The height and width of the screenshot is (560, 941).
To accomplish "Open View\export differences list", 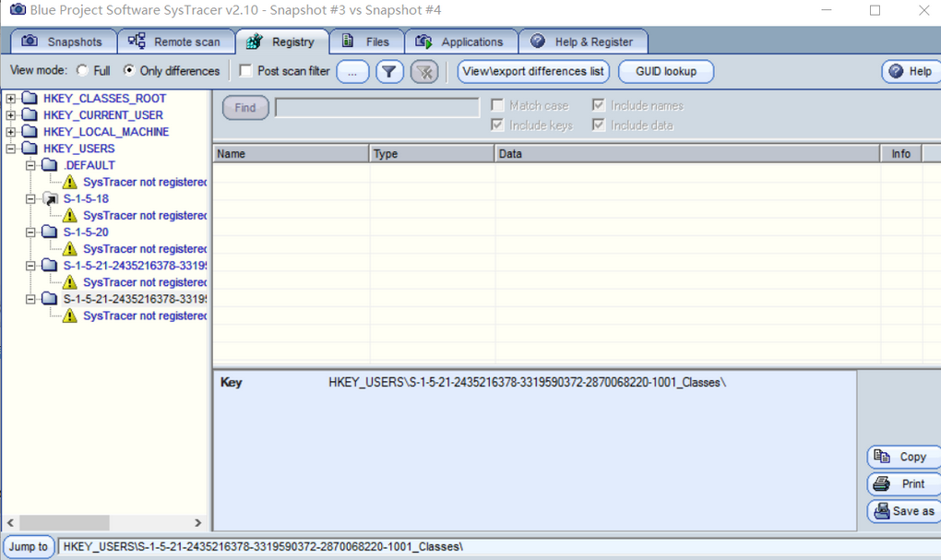I will tap(533, 71).
